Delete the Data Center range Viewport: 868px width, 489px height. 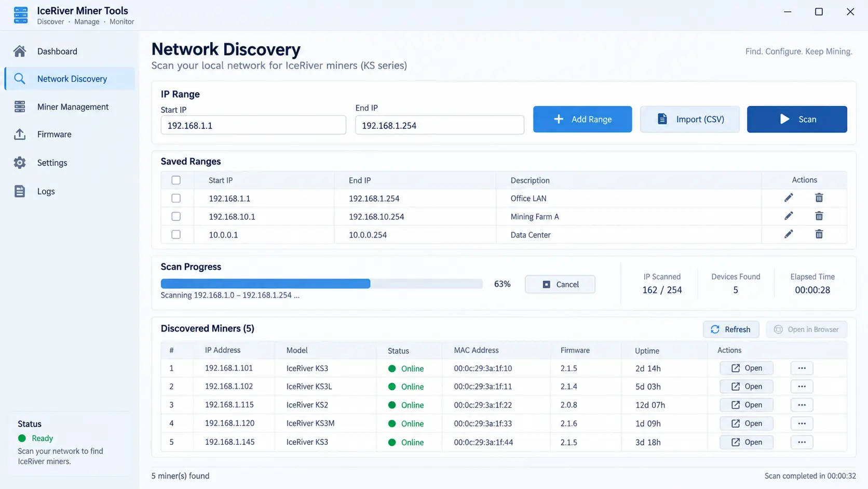pos(819,234)
